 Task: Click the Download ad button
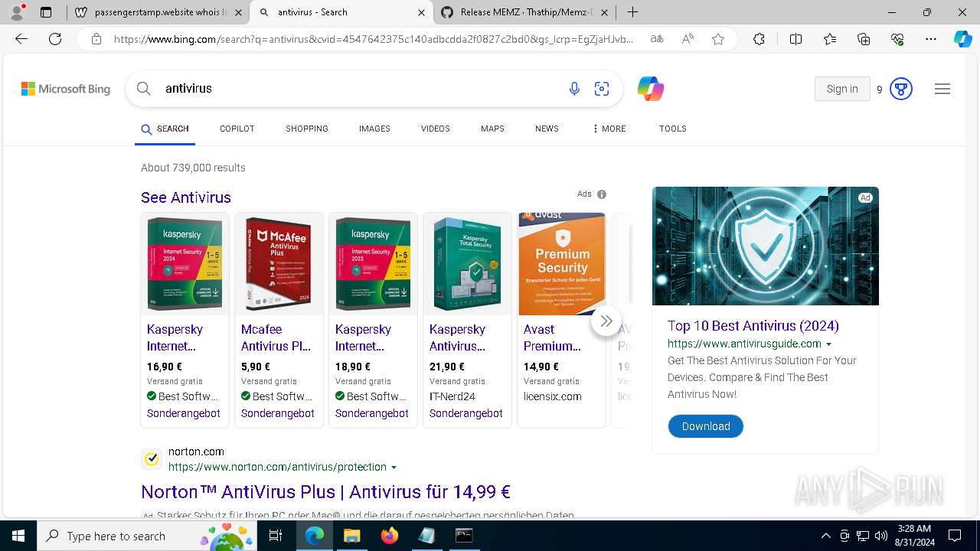tap(705, 426)
